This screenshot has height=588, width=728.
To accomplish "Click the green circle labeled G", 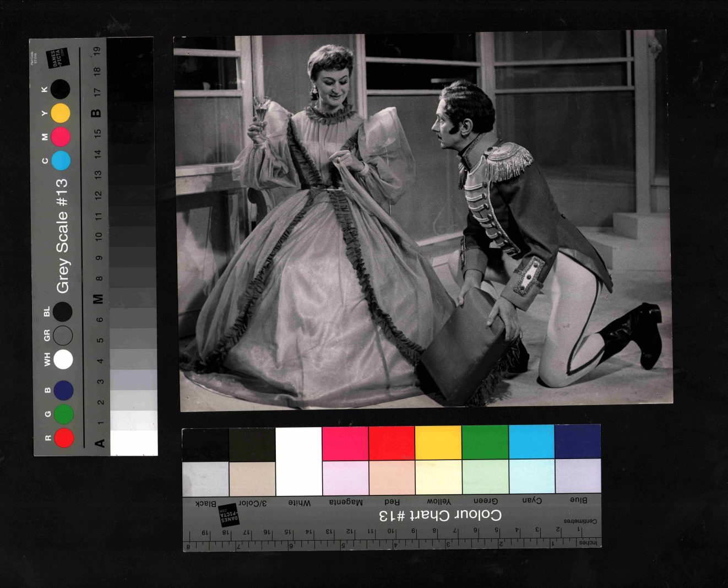I will (x=64, y=414).
